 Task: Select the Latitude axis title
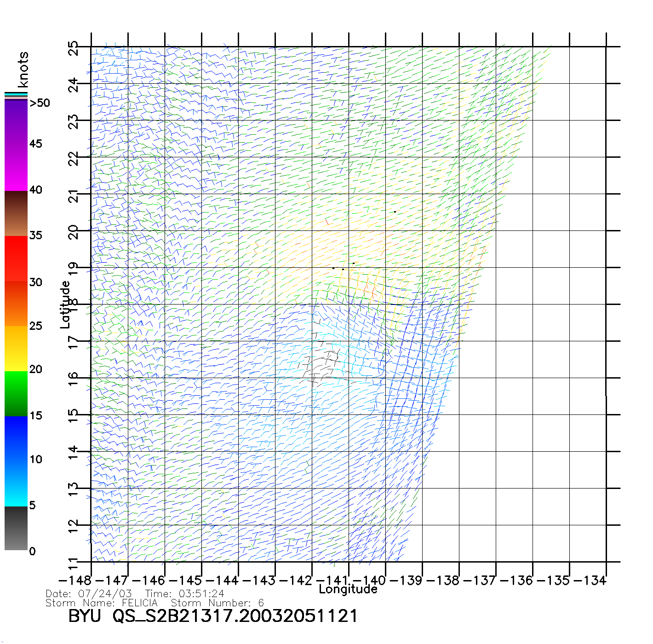point(65,305)
